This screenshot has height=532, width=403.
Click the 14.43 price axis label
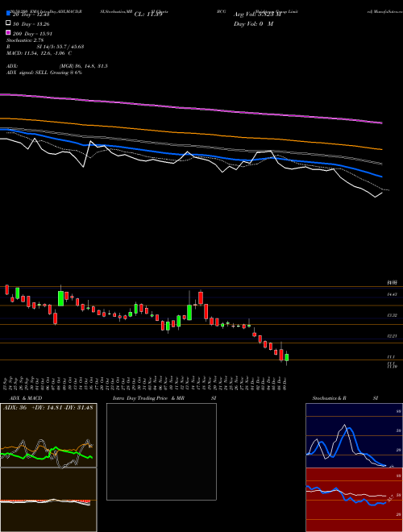(x=393, y=295)
